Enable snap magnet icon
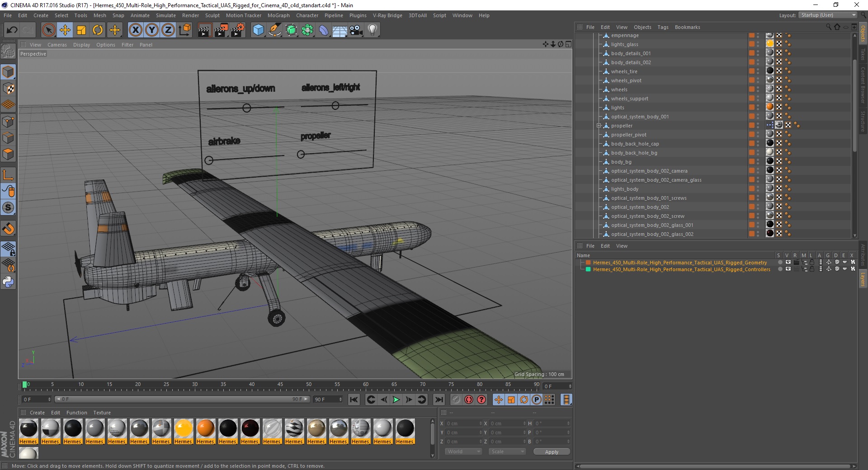This screenshot has height=470, width=868. (x=8, y=229)
